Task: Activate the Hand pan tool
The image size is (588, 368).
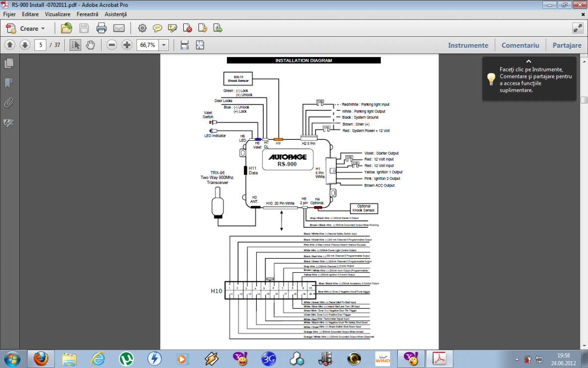Action: (90, 45)
